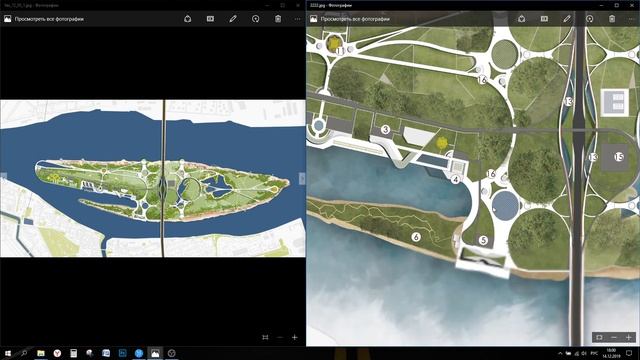Screen dimensions: 640x360
Task: Open Calculator from taskbar
Action: [x=73, y=353]
